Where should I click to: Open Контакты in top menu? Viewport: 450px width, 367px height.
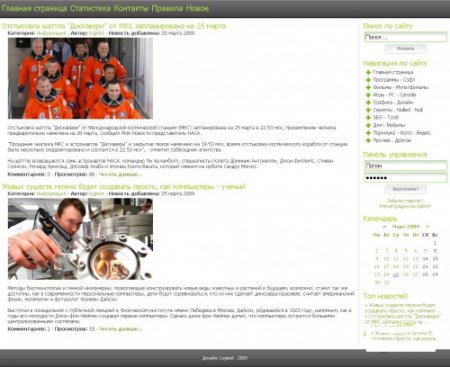[x=131, y=8]
